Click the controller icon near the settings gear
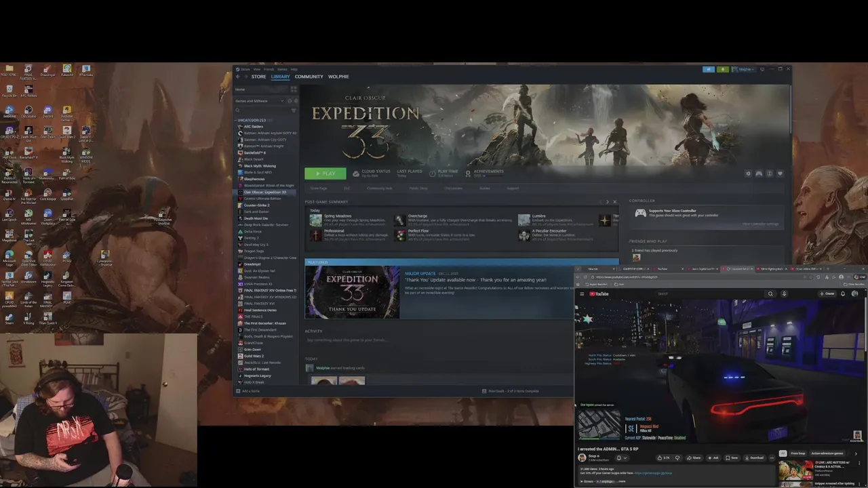868x488 pixels. 759,174
